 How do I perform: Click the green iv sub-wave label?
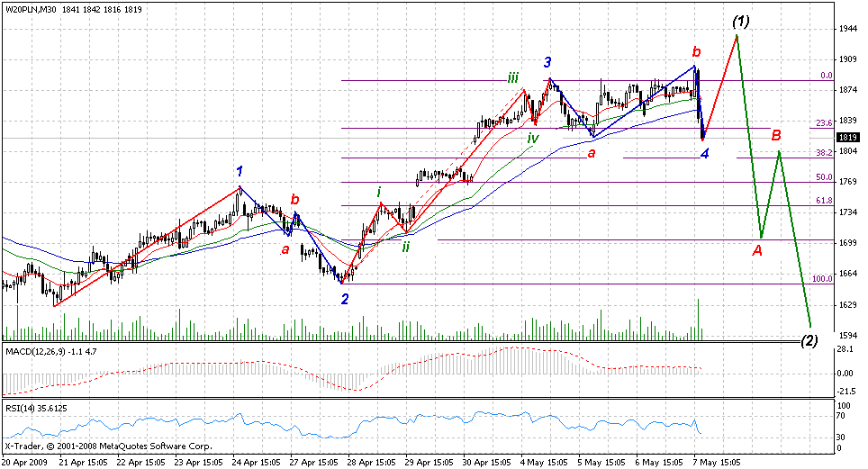pyautogui.click(x=532, y=138)
